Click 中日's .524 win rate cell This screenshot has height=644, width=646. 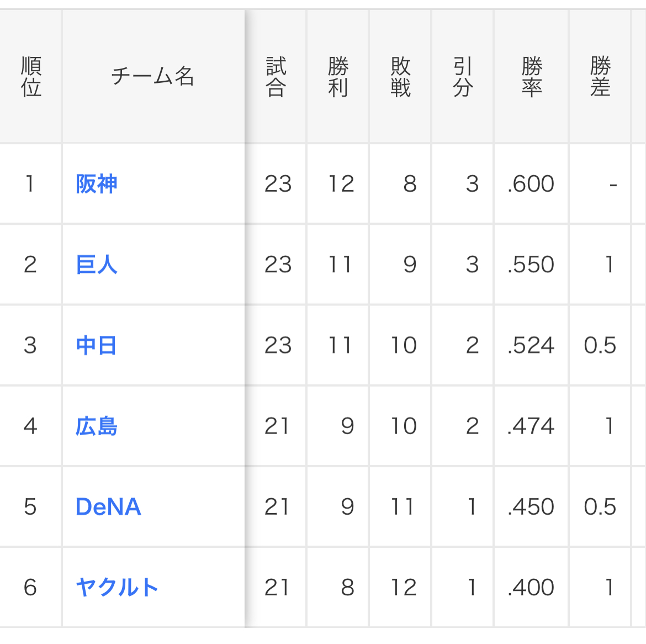click(x=531, y=345)
